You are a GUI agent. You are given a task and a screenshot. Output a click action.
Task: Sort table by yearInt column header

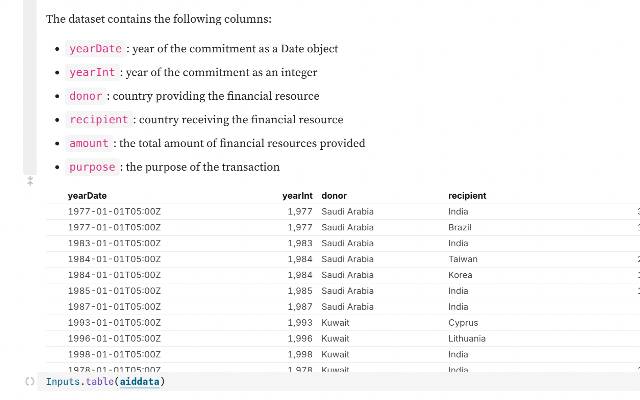click(x=298, y=196)
